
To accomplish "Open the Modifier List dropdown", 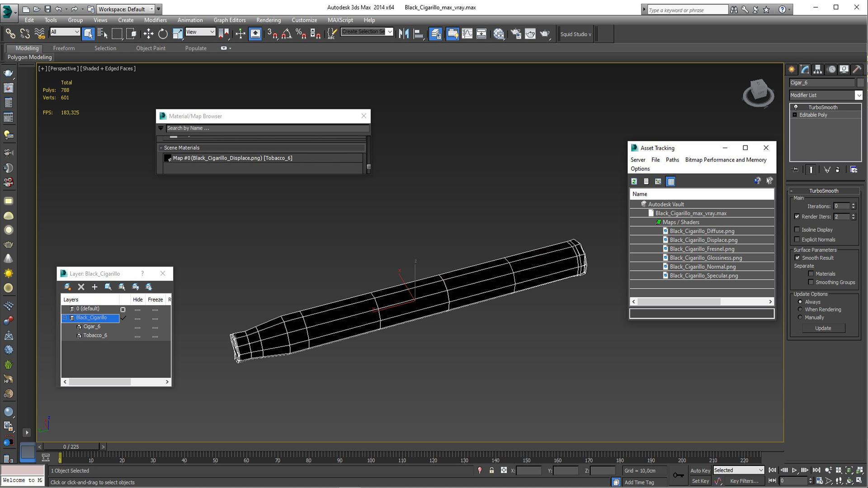I will click(859, 95).
